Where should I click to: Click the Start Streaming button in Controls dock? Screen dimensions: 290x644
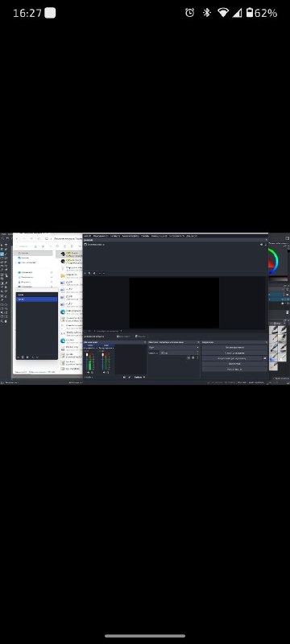click(234, 348)
